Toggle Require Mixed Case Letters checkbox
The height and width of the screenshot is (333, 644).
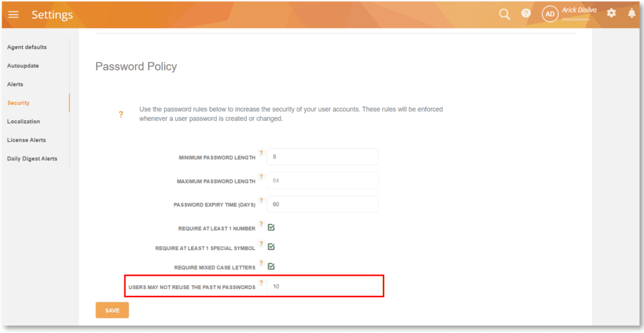coord(271,266)
